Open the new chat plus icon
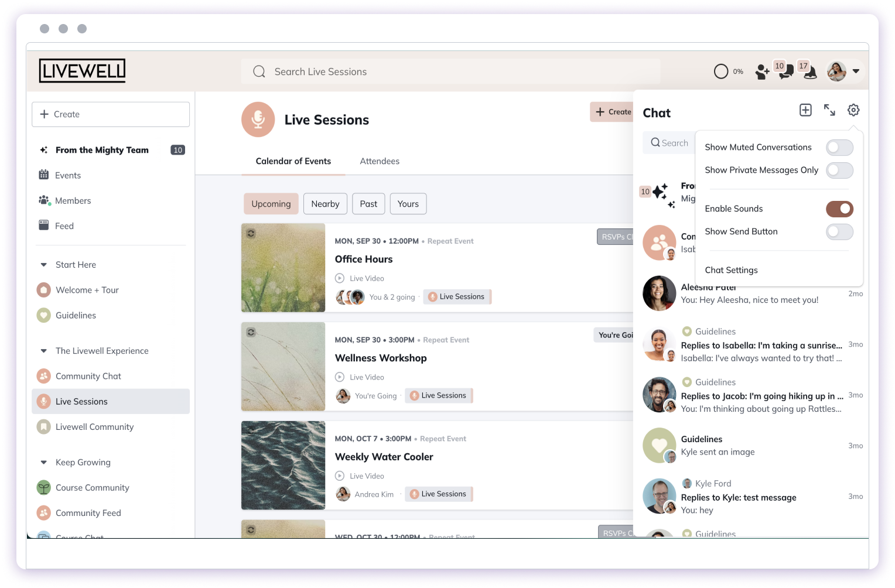The width and height of the screenshot is (895, 588). coord(805,110)
